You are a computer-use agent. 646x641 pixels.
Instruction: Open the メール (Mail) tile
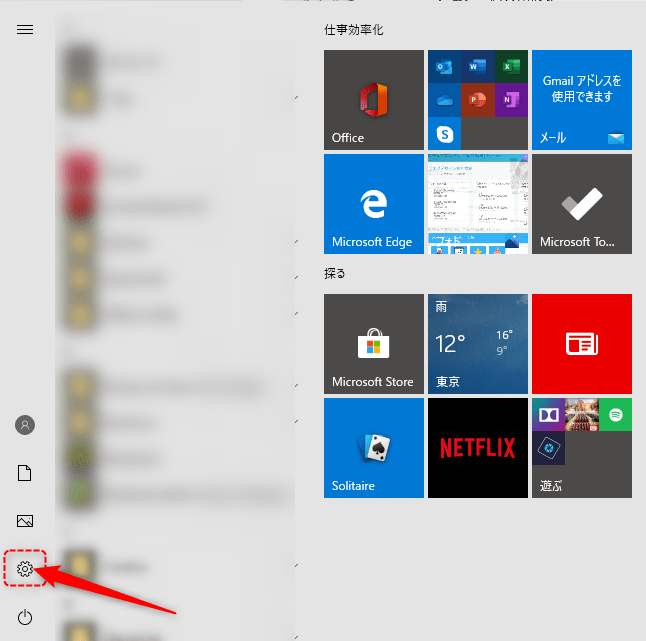[582, 100]
